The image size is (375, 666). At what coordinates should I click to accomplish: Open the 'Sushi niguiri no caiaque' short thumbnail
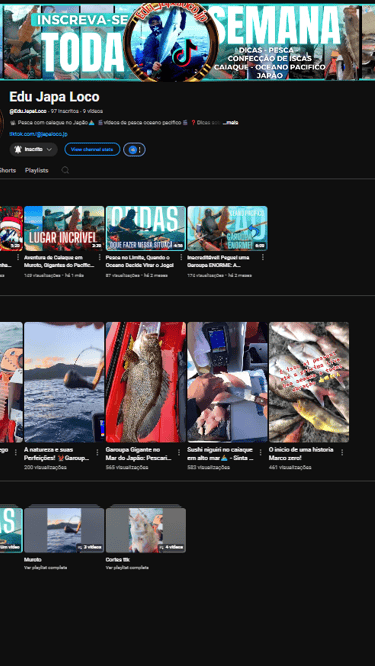coord(227,382)
